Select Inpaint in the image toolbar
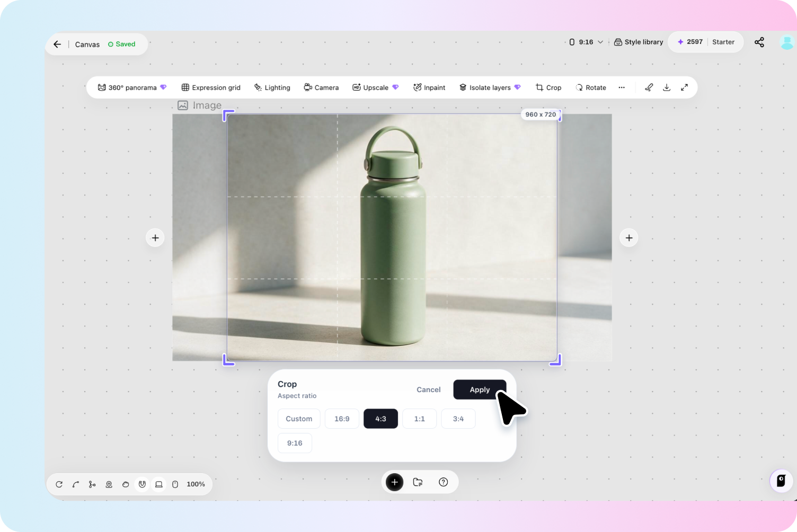Viewport: 797px width, 532px height. [x=429, y=87]
